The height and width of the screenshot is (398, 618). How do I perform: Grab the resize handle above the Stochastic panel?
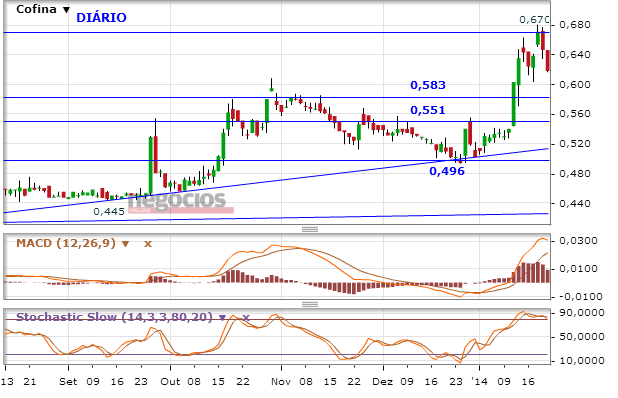pyautogui.click(x=310, y=304)
